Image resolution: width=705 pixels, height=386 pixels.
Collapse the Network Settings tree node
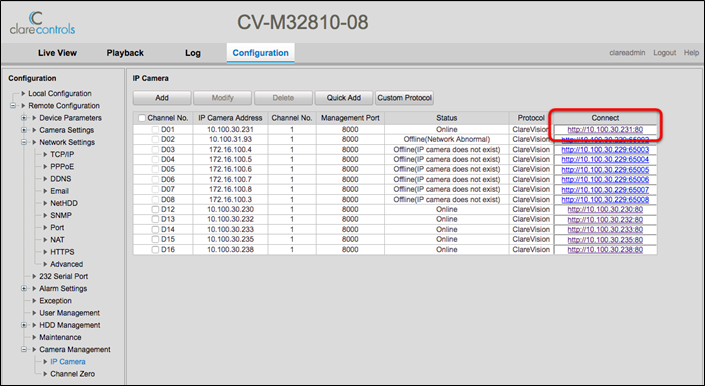[x=24, y=142]
